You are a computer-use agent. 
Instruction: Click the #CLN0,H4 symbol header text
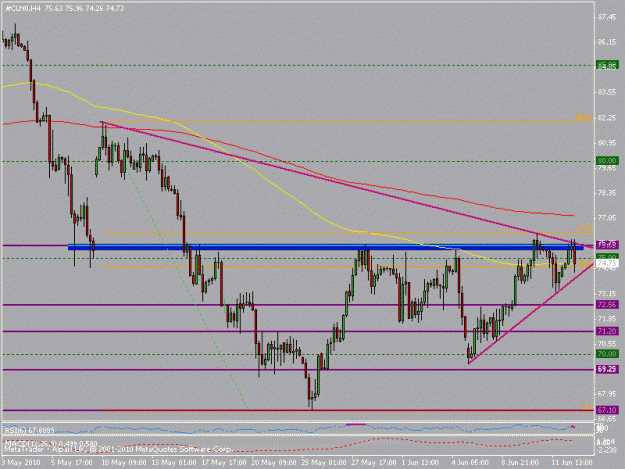click(22, 8)
